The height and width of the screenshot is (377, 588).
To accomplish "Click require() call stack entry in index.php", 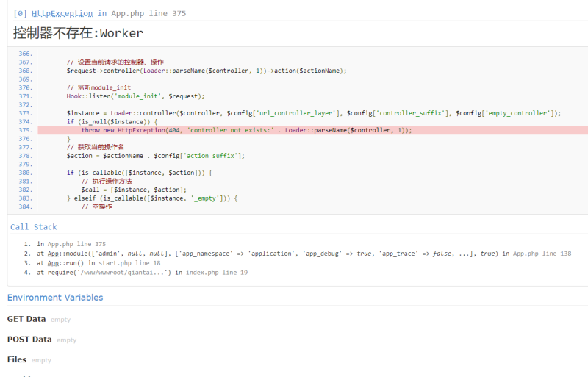I will 142,273.
